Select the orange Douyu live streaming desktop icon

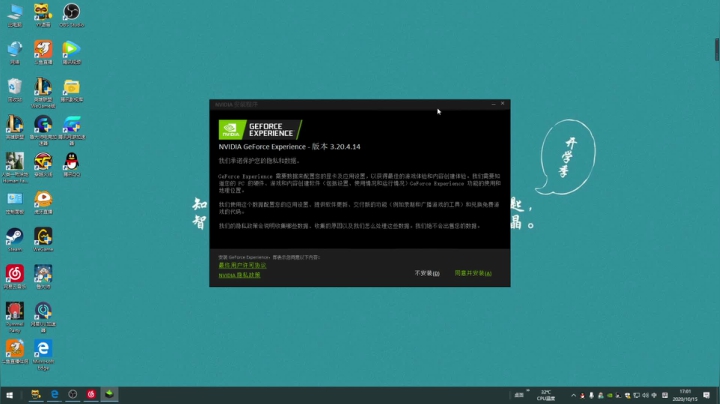[x=43, y=52]
